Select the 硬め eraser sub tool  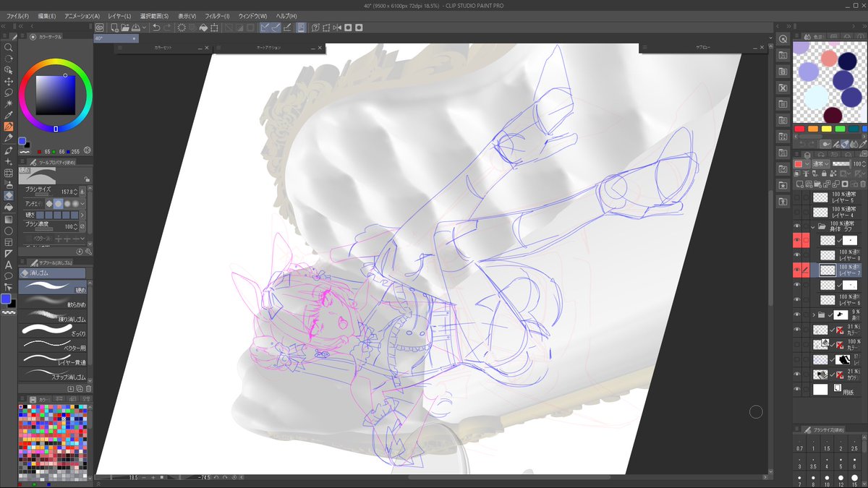pyautogui.click(x=54, y=286)
